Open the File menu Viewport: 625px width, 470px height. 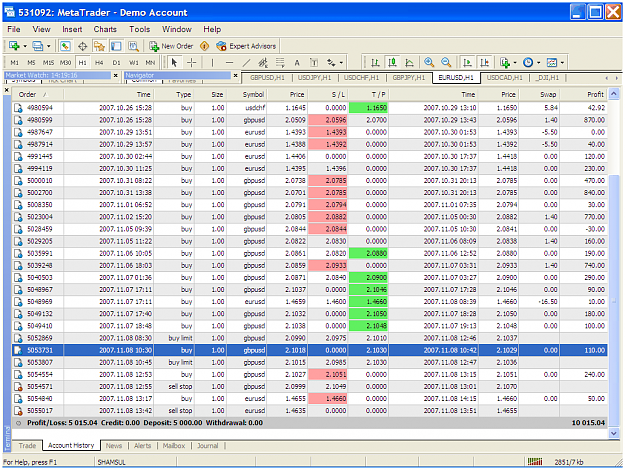tap(14, 29)
